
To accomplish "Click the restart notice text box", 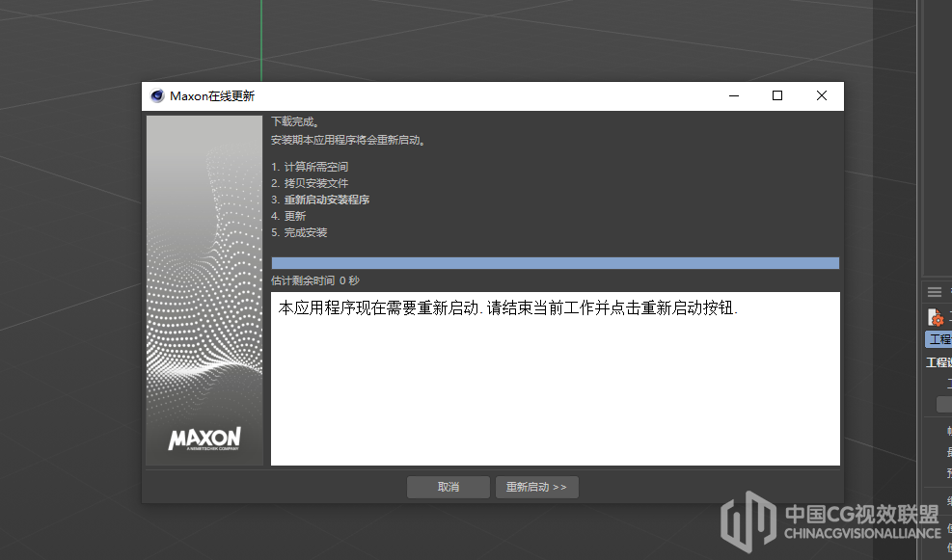I will pyautogui.click(x=555, y=379).
